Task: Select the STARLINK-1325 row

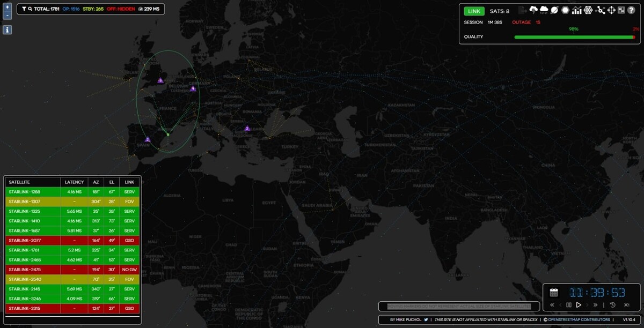Action: (x=72, y=211)
